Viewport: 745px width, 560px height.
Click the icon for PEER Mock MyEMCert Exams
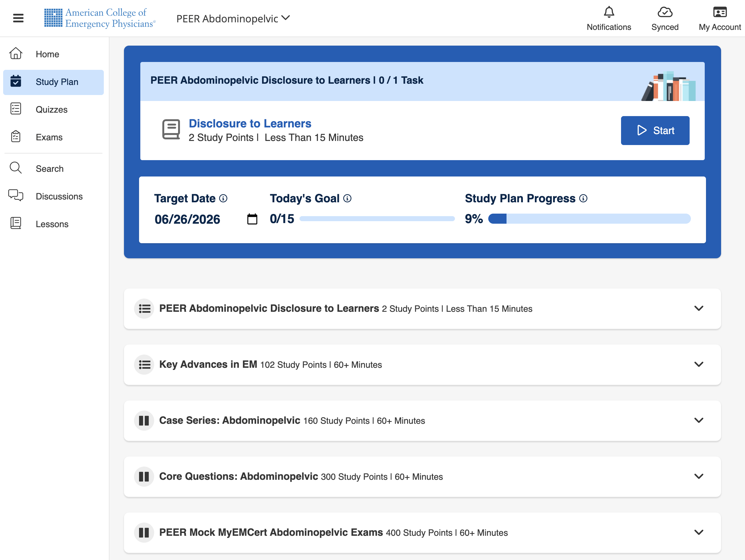[x=144, y=532]
